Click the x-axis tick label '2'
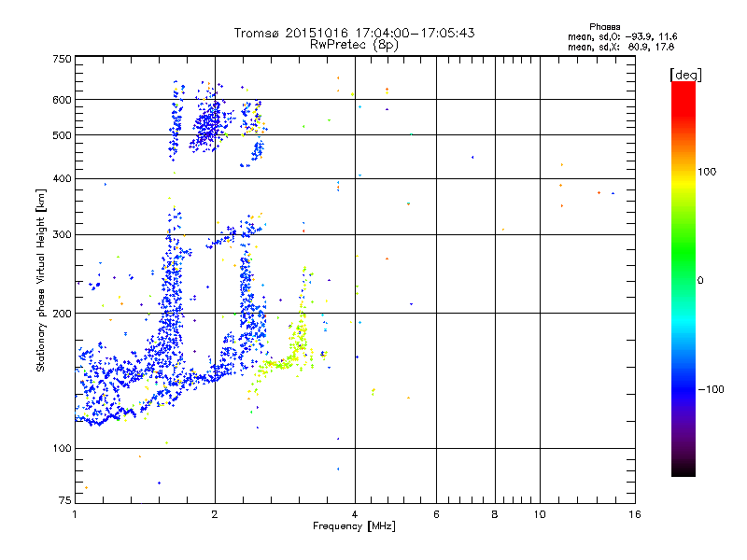 pyautogui.click(x=215, y=514)
